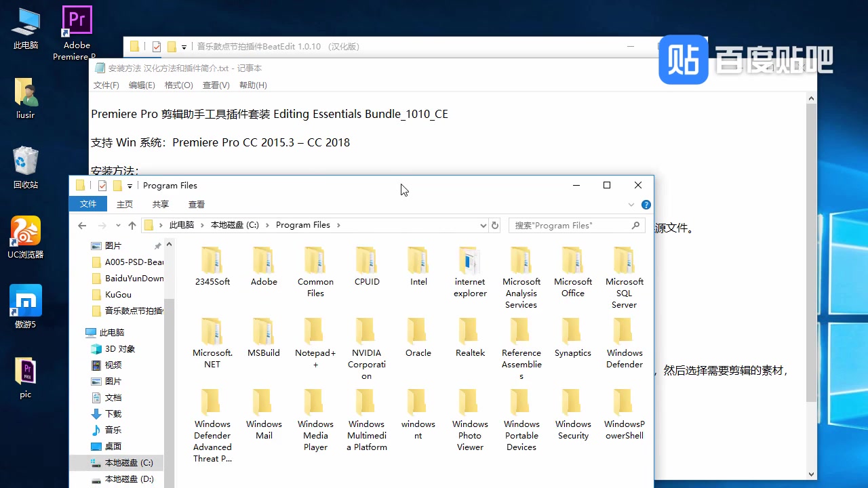The width and height of the screenshot is (868, 488).
Task: Select the CPUID folder
Action: [x=367, y=267]
